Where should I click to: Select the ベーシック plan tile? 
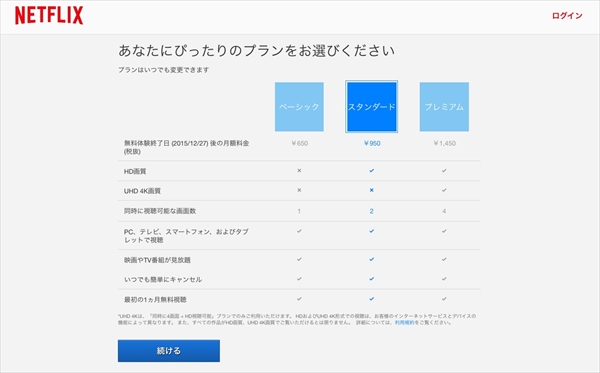coord(299,107)
